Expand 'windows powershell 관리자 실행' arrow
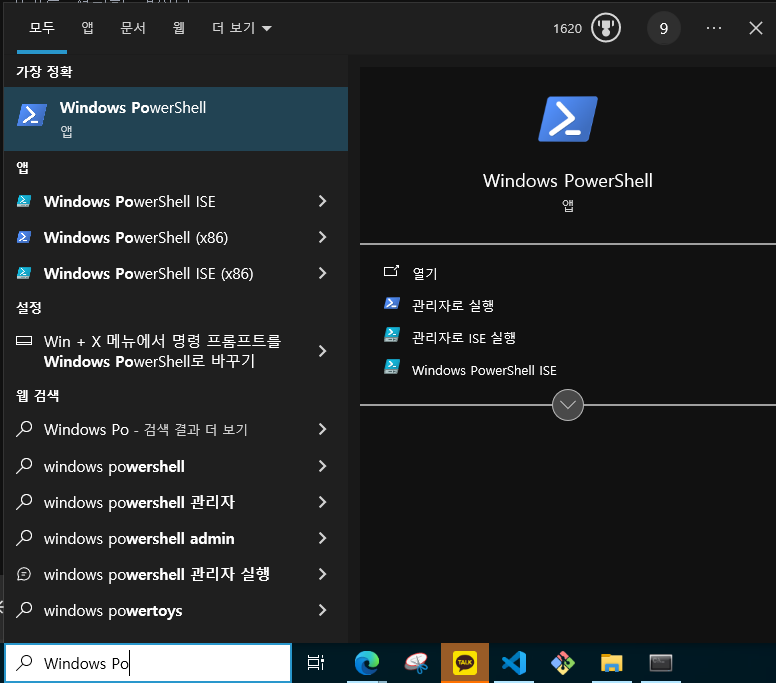 click(323, 574)
